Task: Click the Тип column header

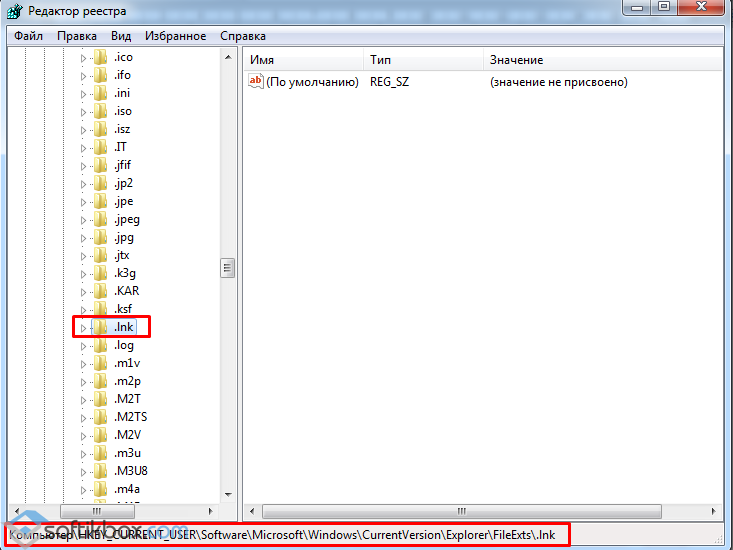Action: [x=423, y=60]
